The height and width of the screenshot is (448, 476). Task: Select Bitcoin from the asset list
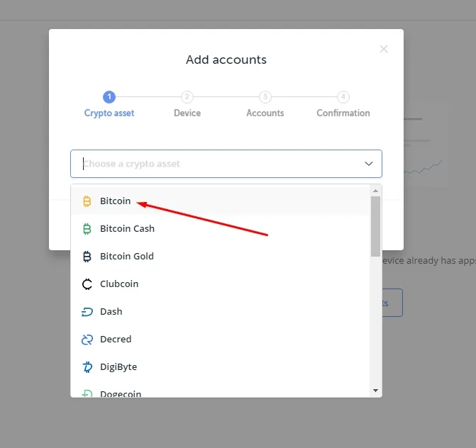coord(221,201)
